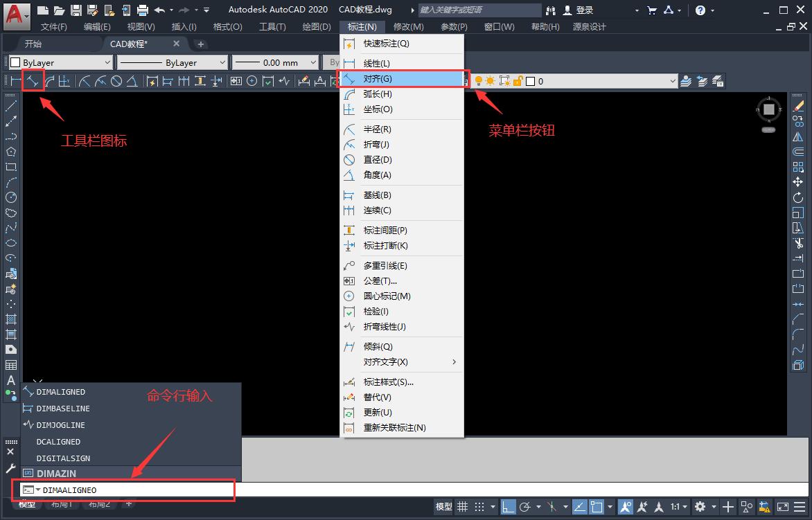Viewport: 812px width, 520px height.
Task: Pick the Circle draw tool
Action: pyautogui.click(x=11, y=197)
